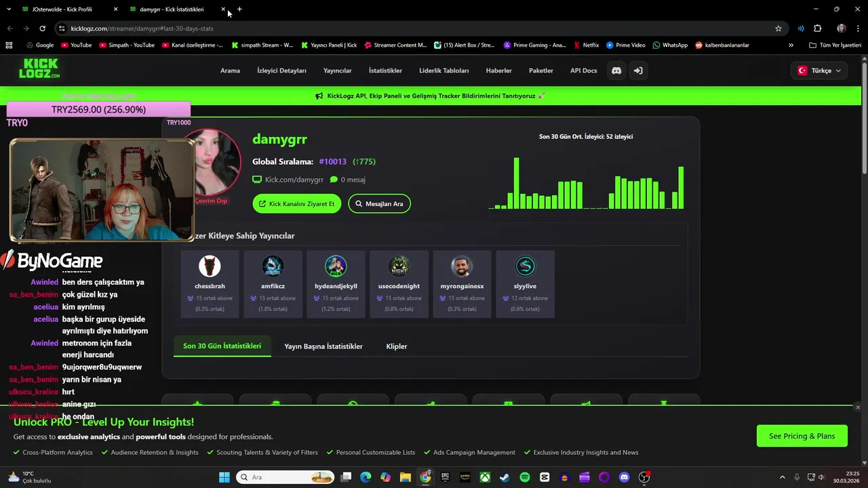Open the Windows Start menu

(224, 477)
